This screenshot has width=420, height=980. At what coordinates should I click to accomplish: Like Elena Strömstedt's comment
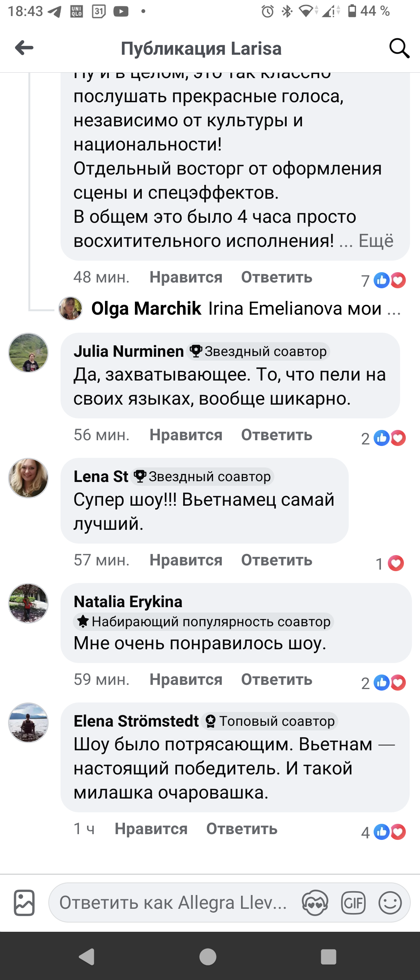(151, 829)
